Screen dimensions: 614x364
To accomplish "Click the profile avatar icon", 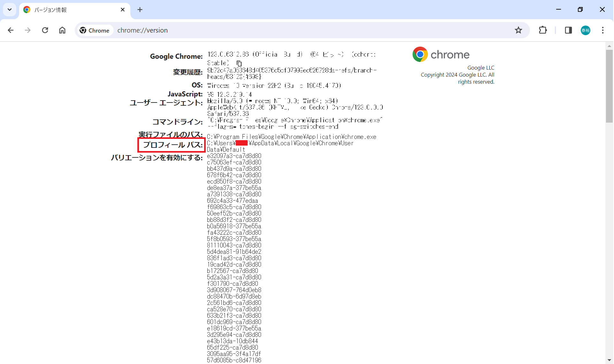I will tap(586, 30).
